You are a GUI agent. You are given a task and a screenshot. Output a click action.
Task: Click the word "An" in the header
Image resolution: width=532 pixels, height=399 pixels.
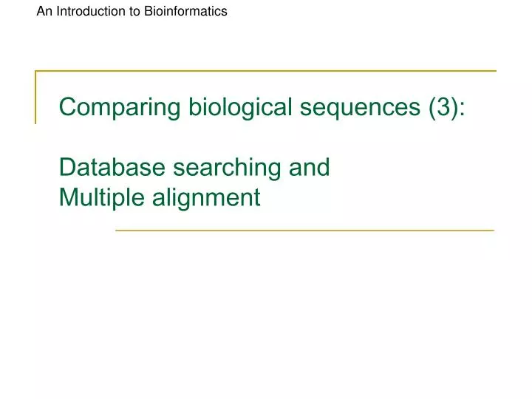pyautogui.click(x=44, y=11)
